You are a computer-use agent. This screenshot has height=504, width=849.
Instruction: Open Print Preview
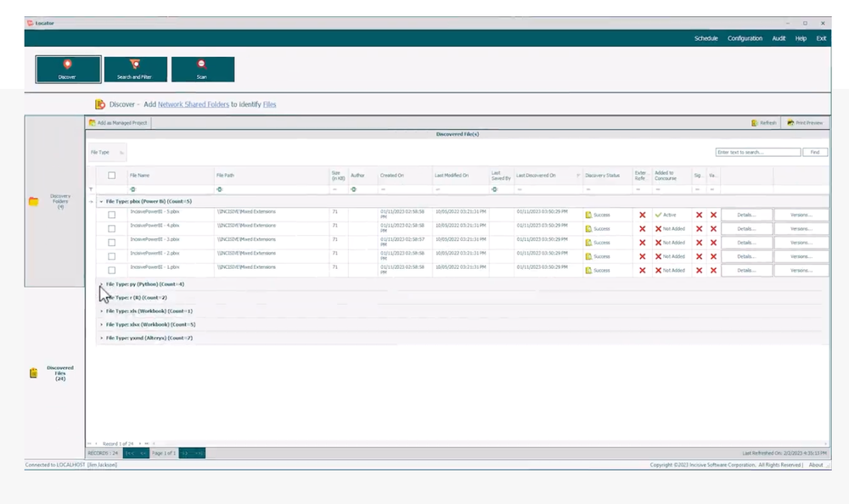pyautogui.click(x=802, y=122)
